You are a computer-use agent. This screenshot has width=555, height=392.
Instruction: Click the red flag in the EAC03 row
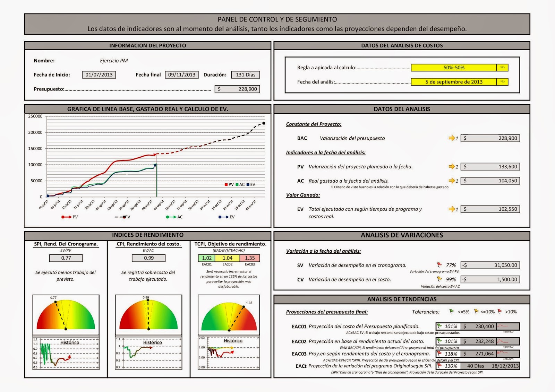[x=439, y=354]
